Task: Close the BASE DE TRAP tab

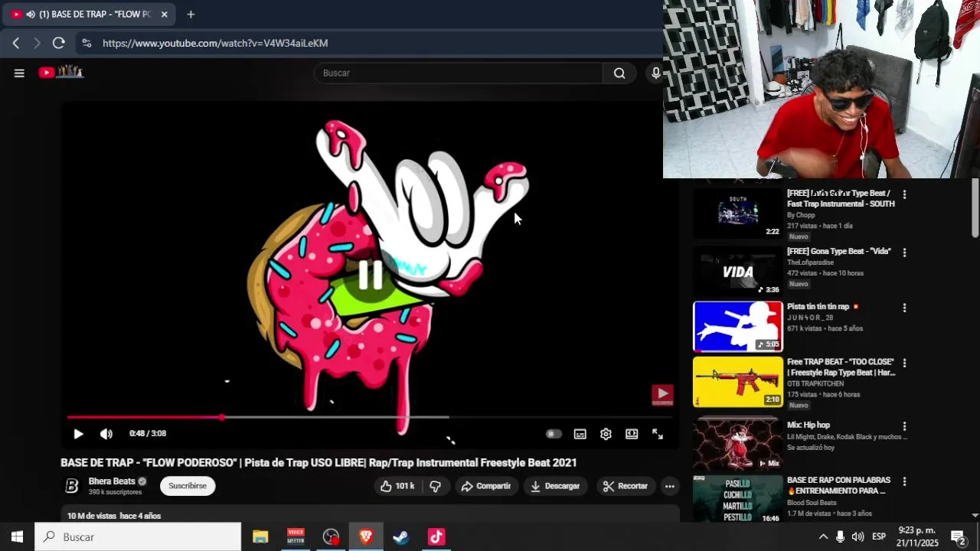Action: (x=164, y=15)
